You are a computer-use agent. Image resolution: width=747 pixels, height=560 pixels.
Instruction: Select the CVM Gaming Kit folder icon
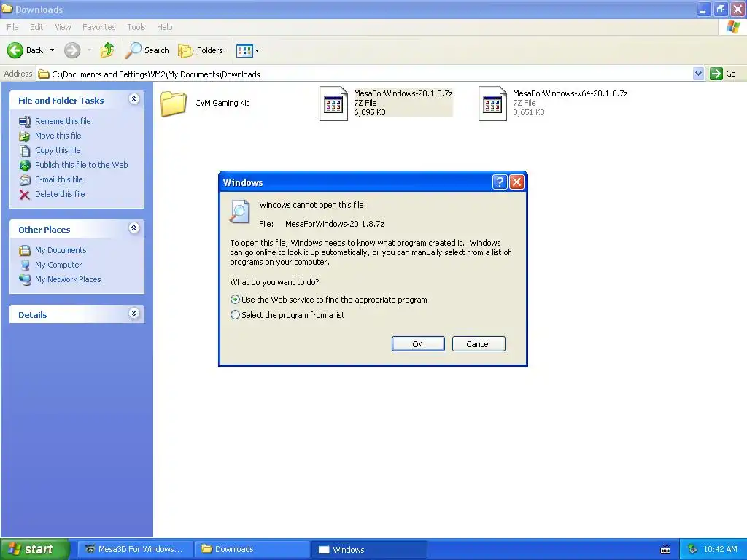coord(174,104)
